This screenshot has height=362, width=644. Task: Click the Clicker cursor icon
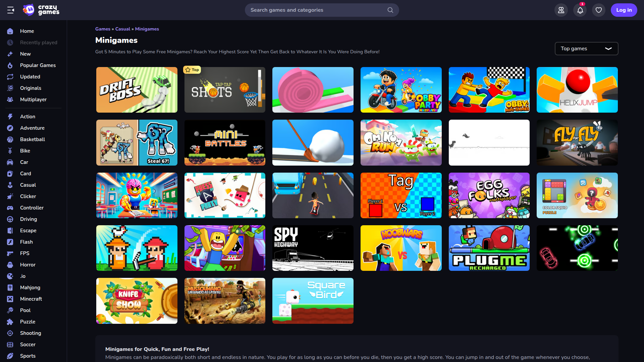[x=10, y=196]
